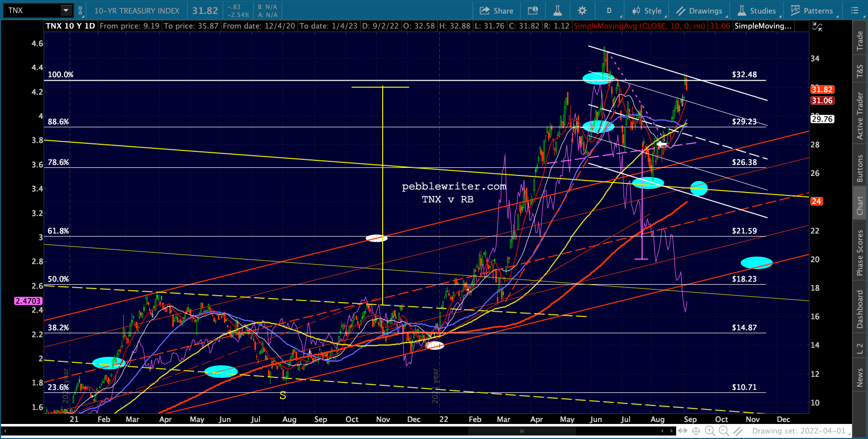The width and height of the screenshot is (868, 439).
Task: Click the Share button
Action: 496,11
